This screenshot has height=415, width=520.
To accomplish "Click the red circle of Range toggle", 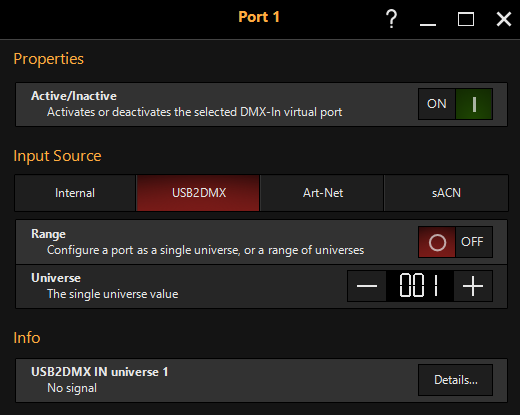I will (437, 242).
